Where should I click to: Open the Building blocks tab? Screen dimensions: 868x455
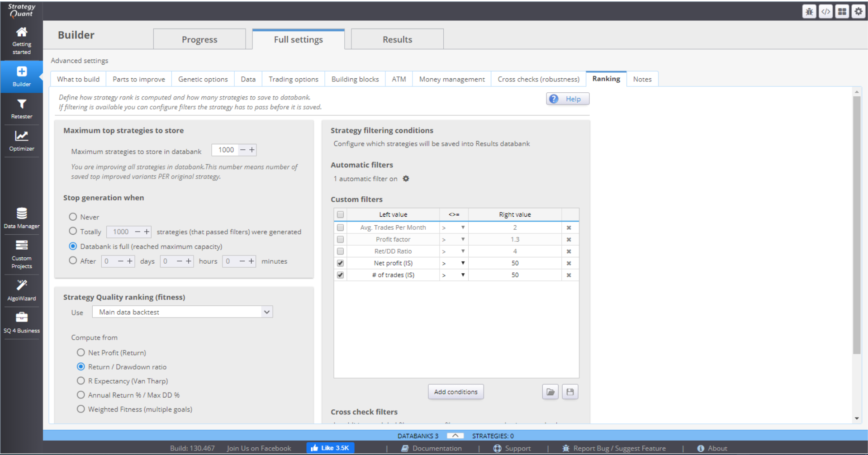coord(355,79)
